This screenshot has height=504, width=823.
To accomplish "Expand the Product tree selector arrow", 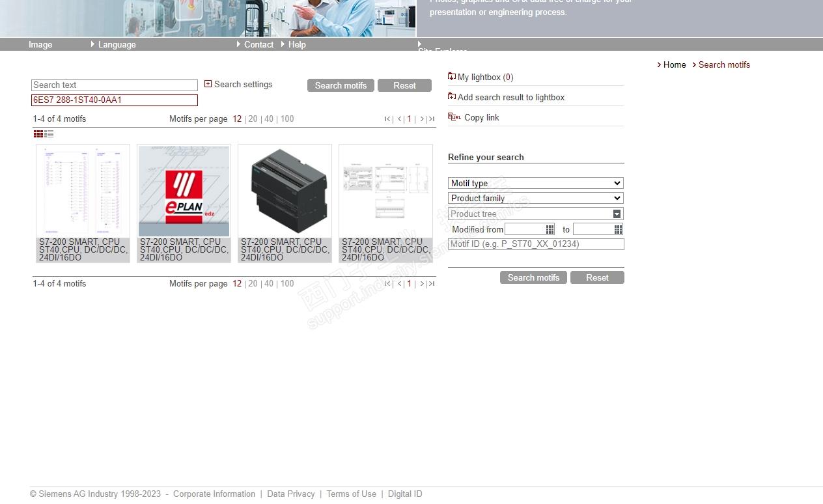I will [x=617, y=214].
